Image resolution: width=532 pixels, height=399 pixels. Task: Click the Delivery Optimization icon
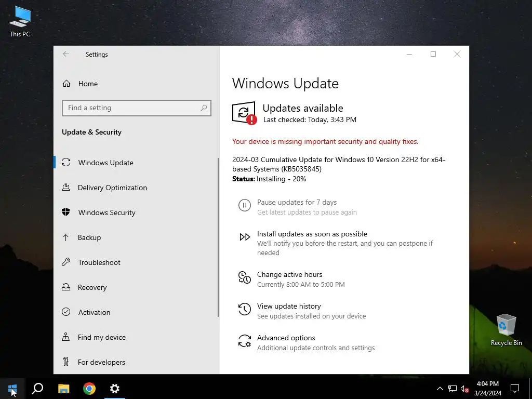tap(66, 187)
